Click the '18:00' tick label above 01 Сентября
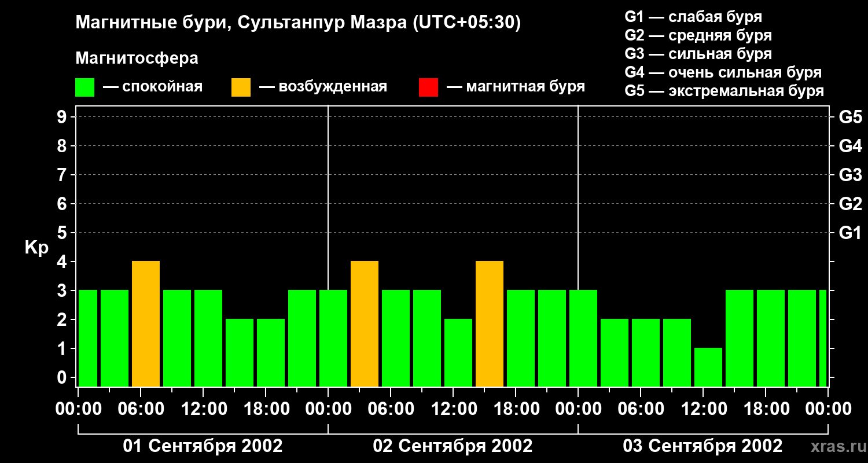Viewport: 868px width, 463px height. click(266, 409)
